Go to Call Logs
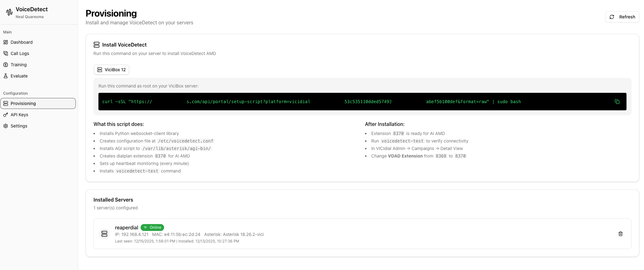 point(38,53)
